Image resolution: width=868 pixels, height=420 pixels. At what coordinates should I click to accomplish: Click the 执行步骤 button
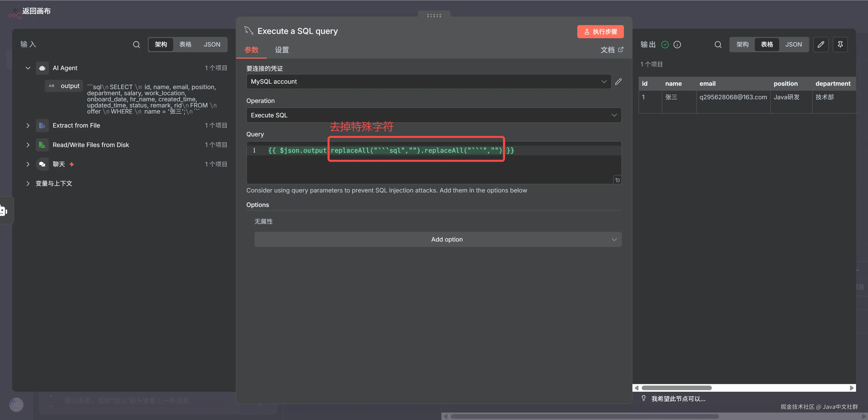(x=600, y=32)
